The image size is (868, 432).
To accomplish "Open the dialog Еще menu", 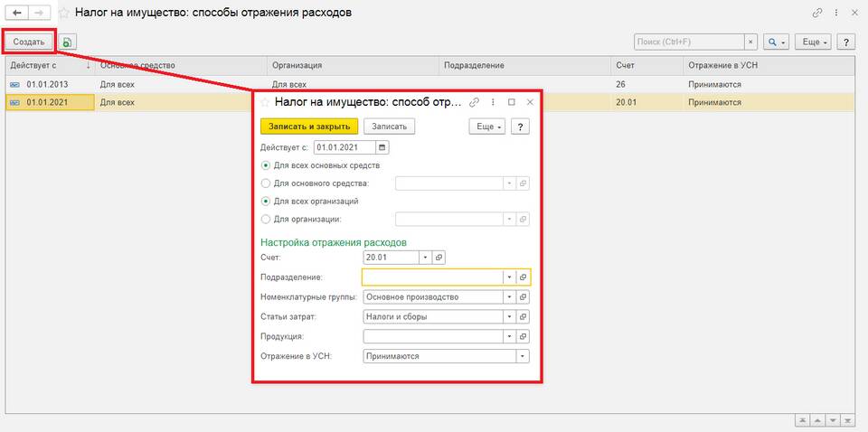I will pos(487,127).
